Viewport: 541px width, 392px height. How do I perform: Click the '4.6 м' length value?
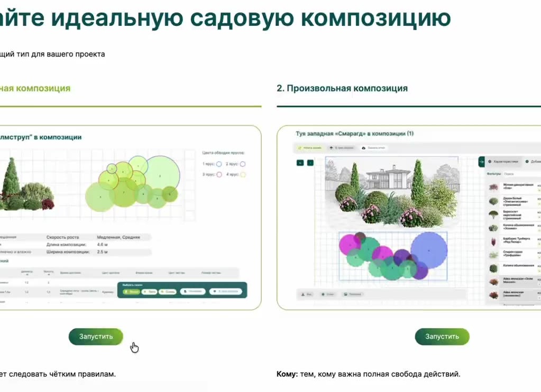(102, 245)
